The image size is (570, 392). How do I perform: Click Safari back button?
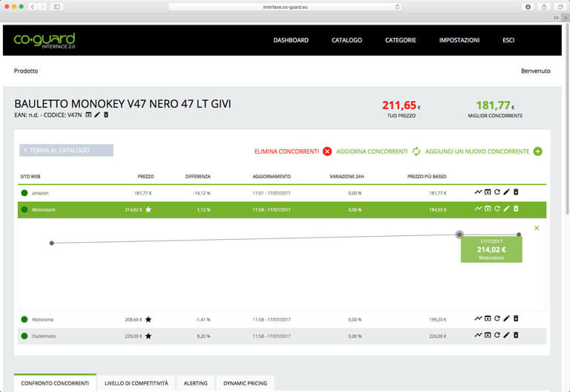pyautogui.click(x=33, y=7)
